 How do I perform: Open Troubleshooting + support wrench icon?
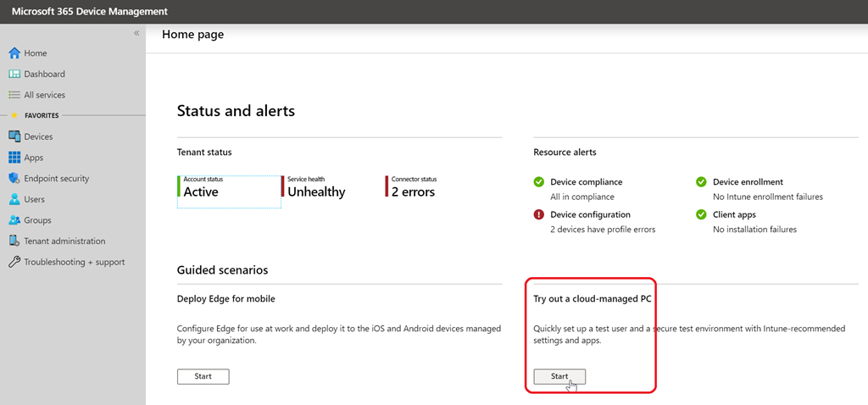(x=14, y=262)
